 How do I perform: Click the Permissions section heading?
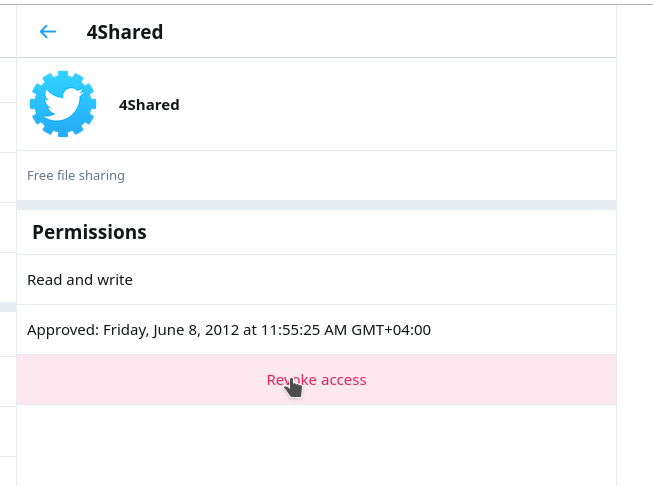click(x=90, y=232)
